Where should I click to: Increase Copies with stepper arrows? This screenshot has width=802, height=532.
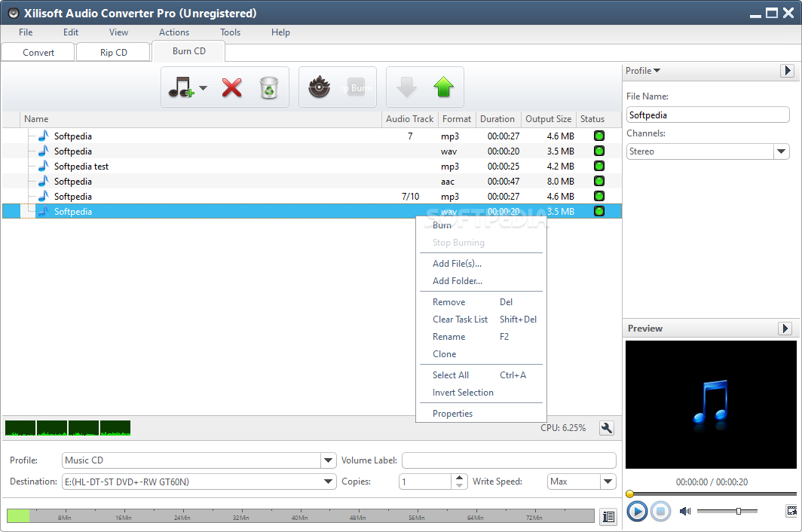click(x=459, y=478)
